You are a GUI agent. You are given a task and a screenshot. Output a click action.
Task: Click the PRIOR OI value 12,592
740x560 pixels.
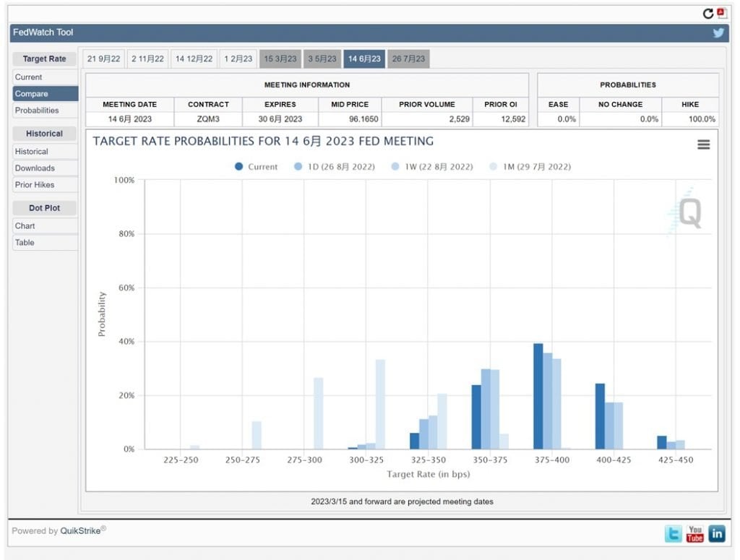click(513, 119)
